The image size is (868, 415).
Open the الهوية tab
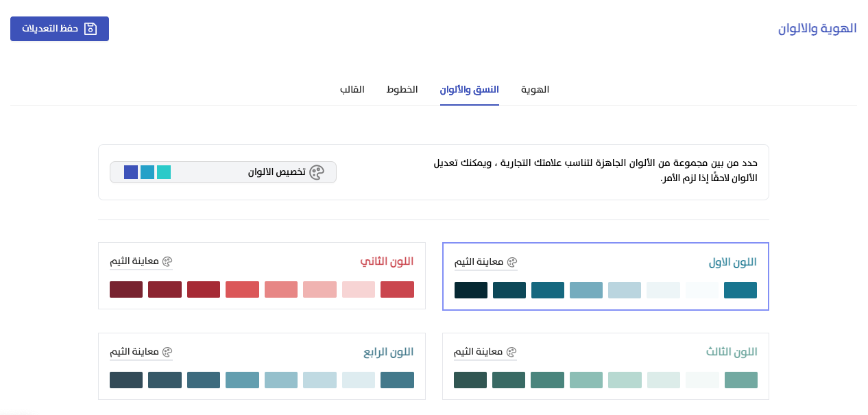coord(535,90)
